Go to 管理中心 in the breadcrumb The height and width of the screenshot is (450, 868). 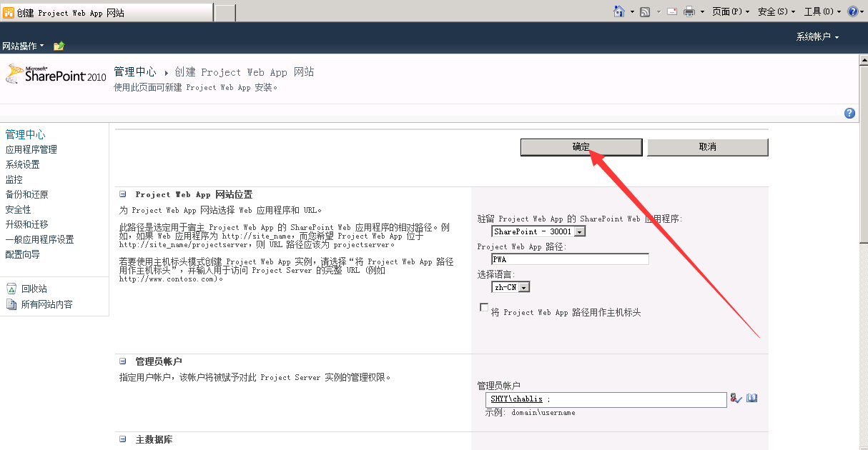pyautogui.click(x=135, y=72)
